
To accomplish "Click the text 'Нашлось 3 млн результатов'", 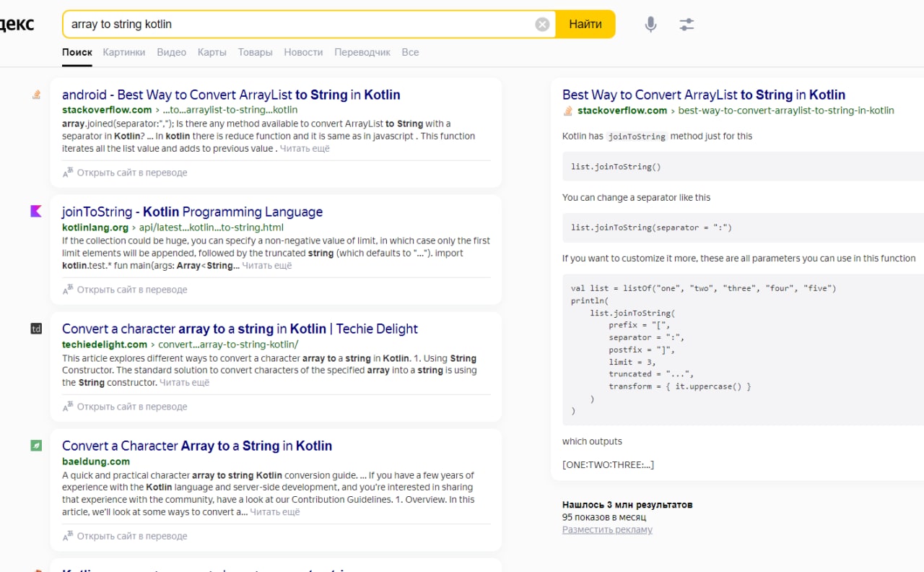I will click(627, 505).
